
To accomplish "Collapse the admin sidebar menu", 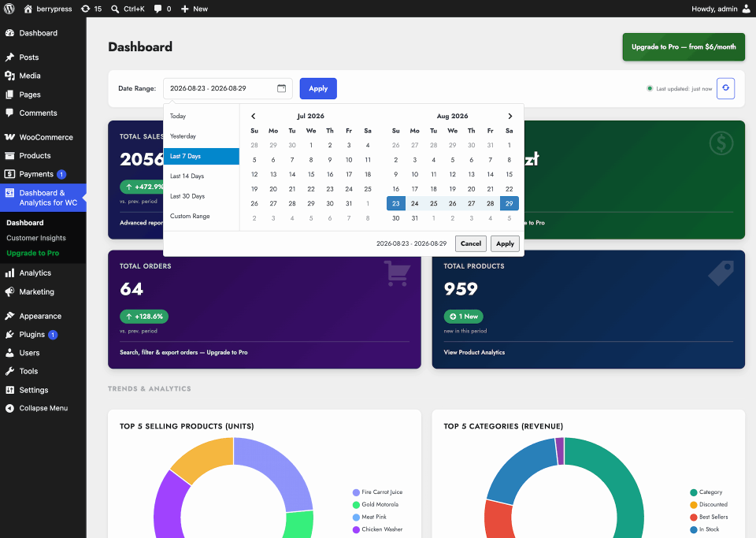I will pyautogui.click(x=43, y=408).
